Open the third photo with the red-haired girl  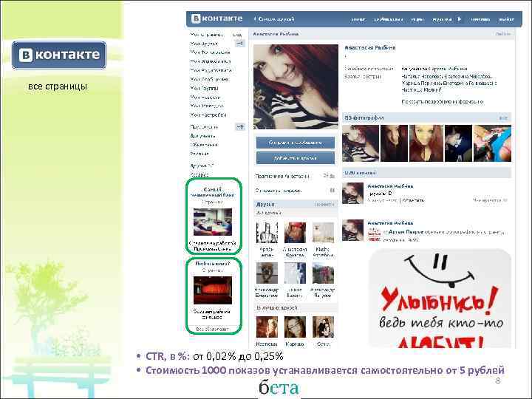(426, 143)
